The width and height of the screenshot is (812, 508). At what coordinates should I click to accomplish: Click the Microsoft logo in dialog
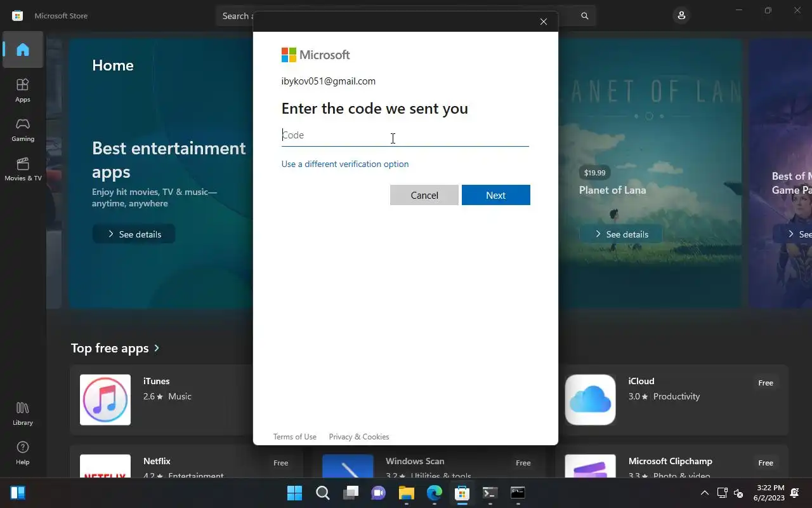(315, 55)
